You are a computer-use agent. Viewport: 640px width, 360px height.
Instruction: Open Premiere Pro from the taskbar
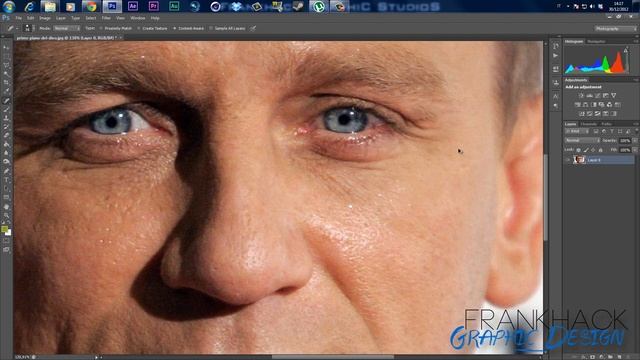[x=153, y=6]
